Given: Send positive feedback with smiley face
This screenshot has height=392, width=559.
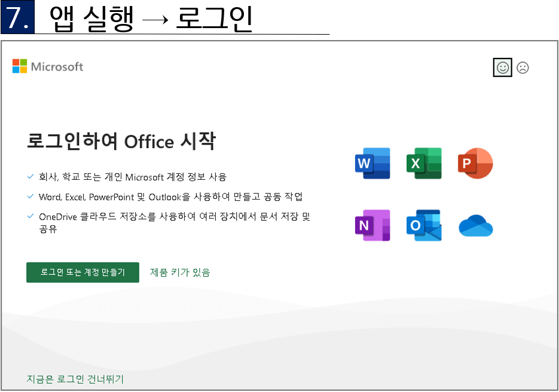Looking at the screenshot, I should point(503,68).
